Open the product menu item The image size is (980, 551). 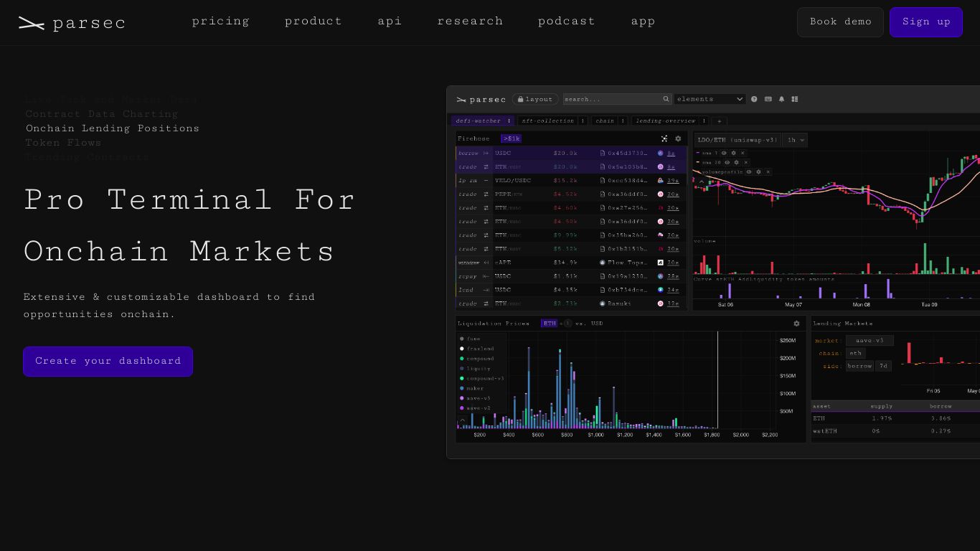click(314, 21)
